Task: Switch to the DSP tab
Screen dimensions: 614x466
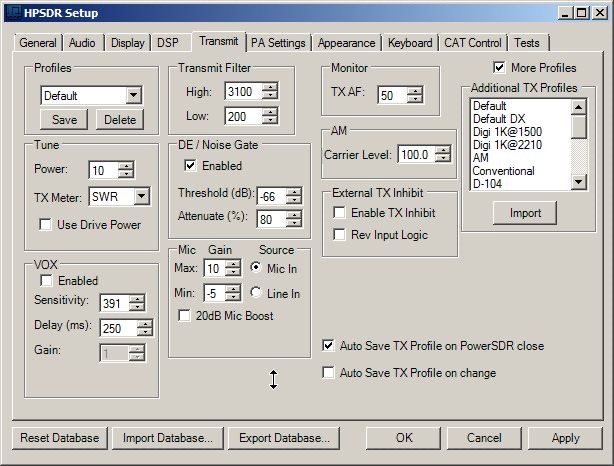Action: pos(168,43)
